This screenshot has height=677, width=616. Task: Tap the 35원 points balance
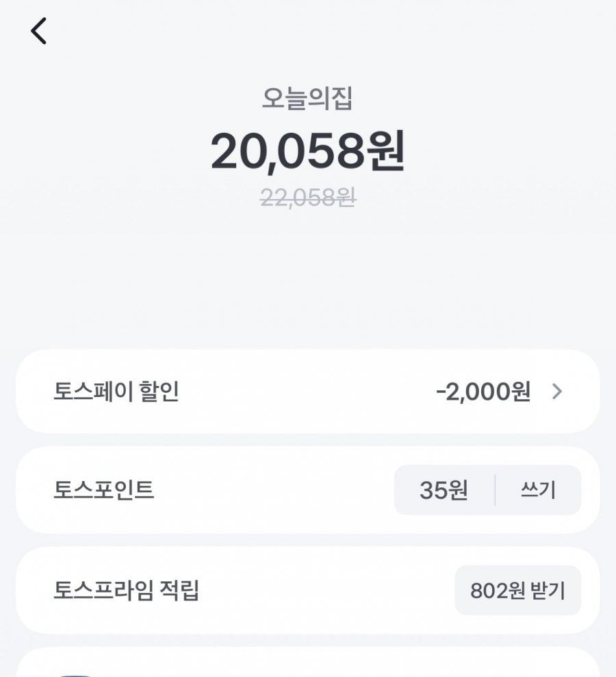click(x=444, y=490)
